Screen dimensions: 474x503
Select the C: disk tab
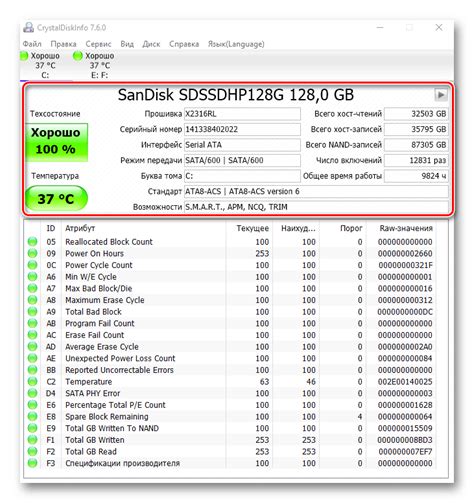coord(45,65)
